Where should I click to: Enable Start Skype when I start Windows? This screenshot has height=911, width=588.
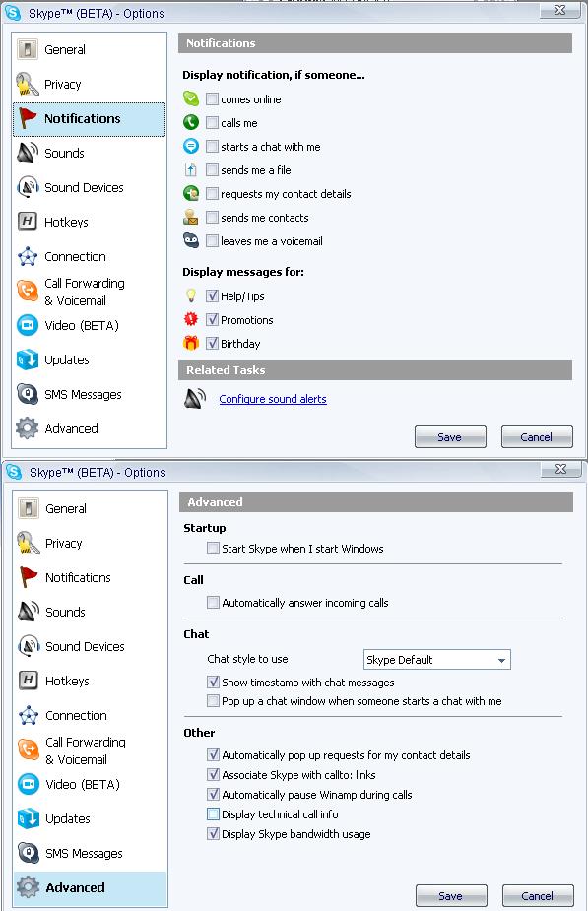pos(214,548)
